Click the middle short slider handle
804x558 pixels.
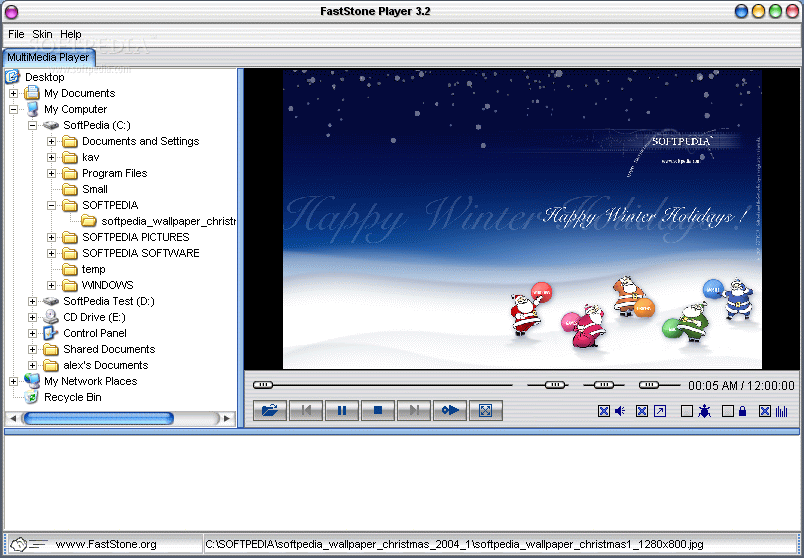(604, 385)
